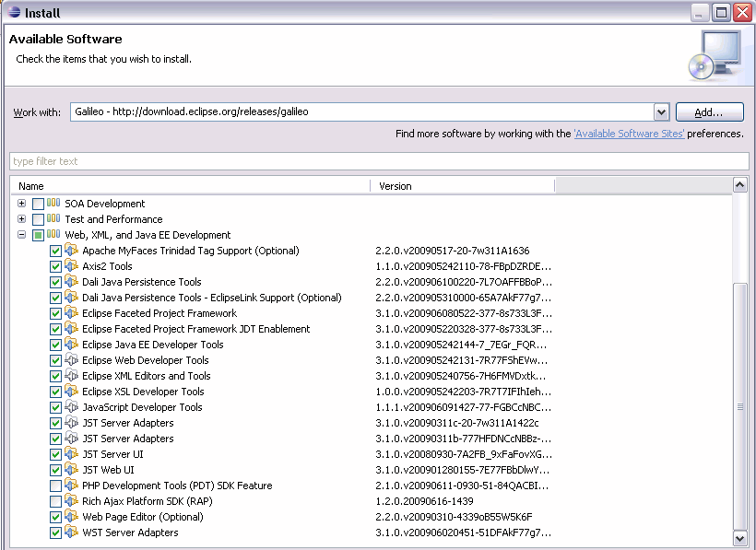Check the Rich Ajax Platform SDK checkbox
756x550 pixels.
[56, 501]
